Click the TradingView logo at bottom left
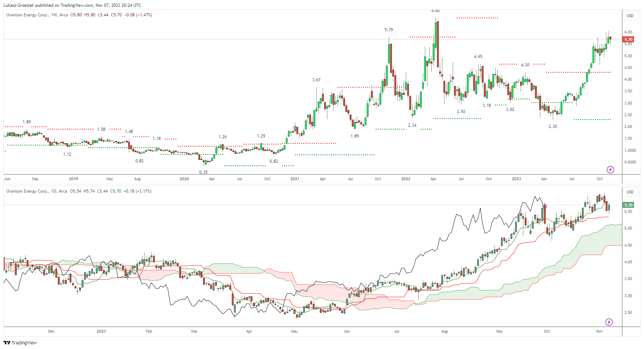The height and width of the screenshot is (349, 644). click(20, 343)
